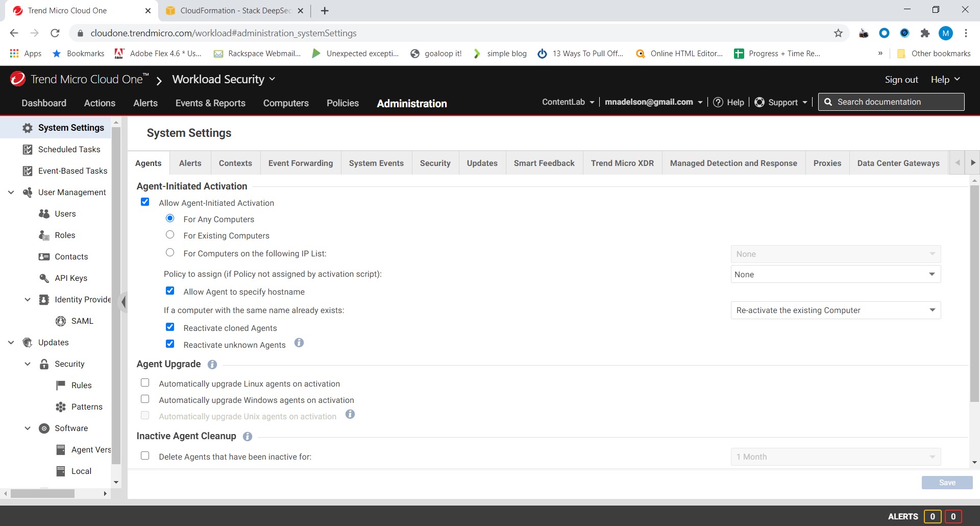980x526 pixels.
Task: Select For Computers on the following IP List
Action: coord(170,253)
